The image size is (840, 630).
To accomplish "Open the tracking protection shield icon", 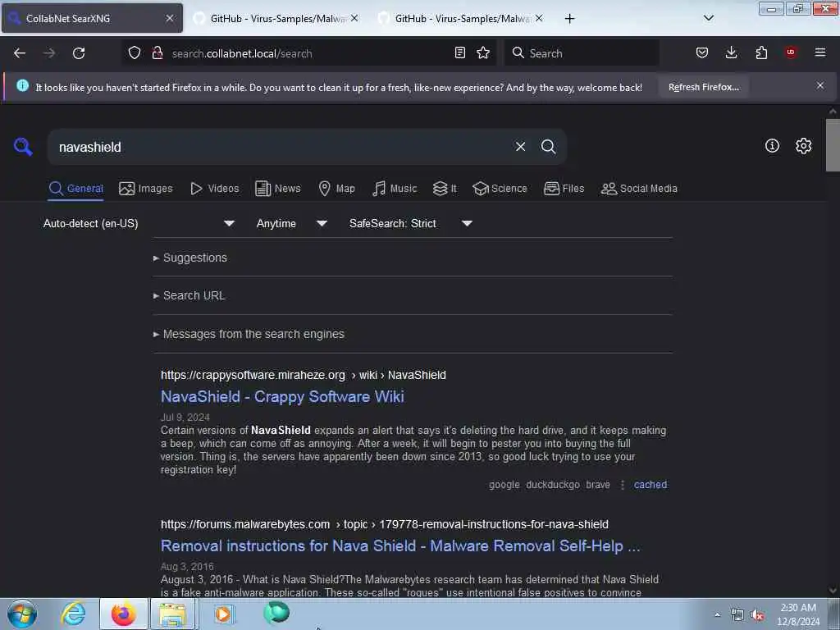I will coord(135,53).
